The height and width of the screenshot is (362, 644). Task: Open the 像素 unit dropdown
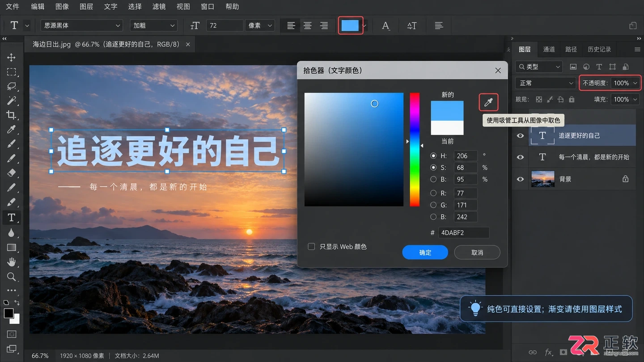pyautogui.click(x=260, y=26)
